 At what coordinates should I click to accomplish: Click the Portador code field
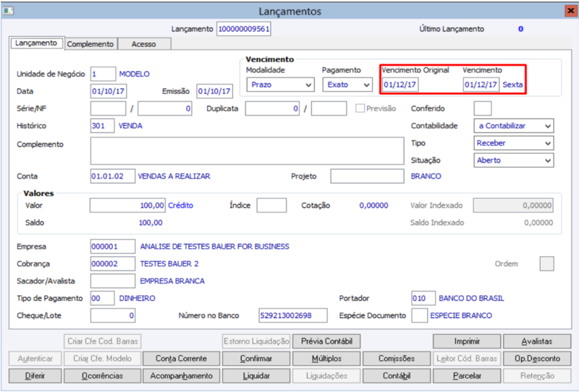coord(423,298)
